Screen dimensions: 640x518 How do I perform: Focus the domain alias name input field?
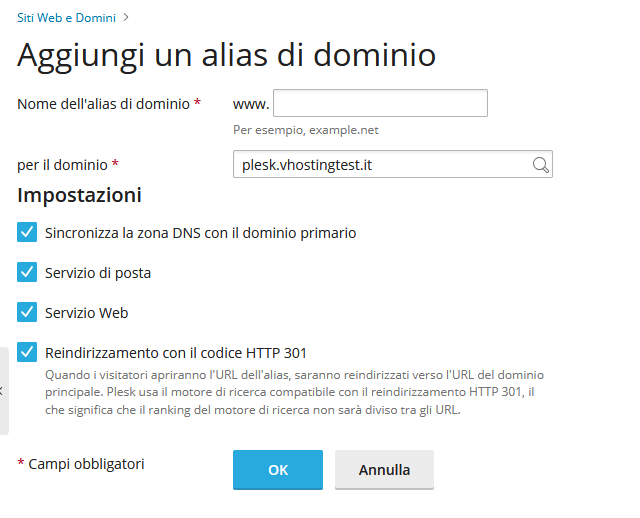coord(380,103)
